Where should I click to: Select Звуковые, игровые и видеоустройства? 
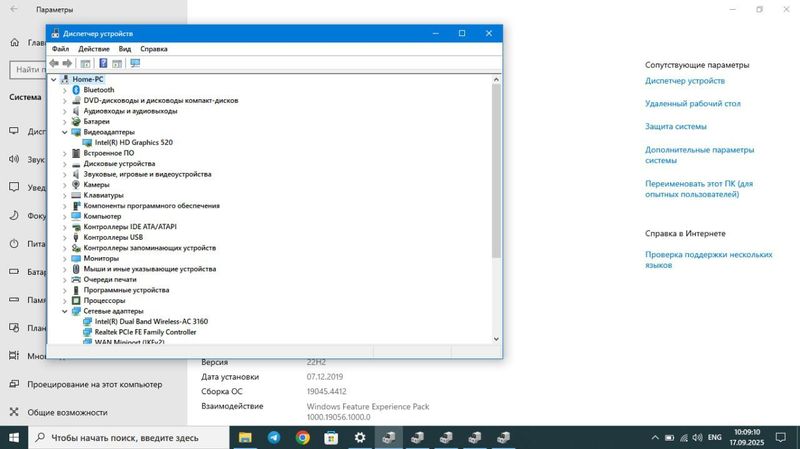click(x=147, y=174)
